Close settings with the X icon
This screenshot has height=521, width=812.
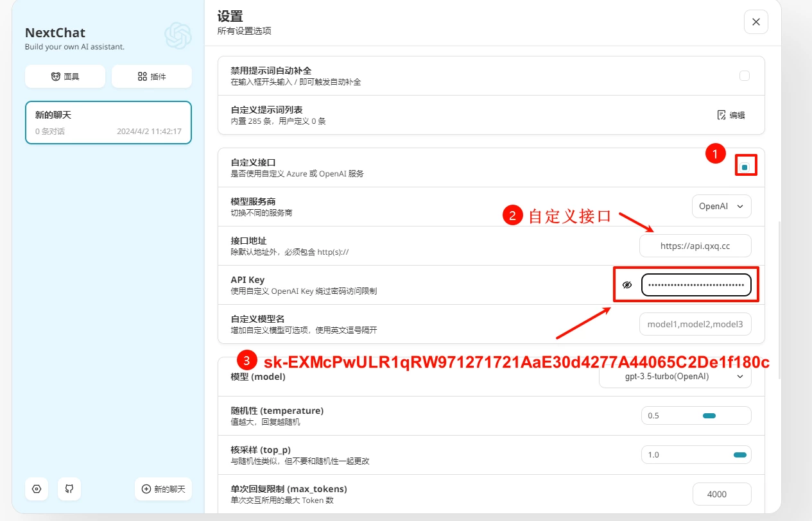756,22
